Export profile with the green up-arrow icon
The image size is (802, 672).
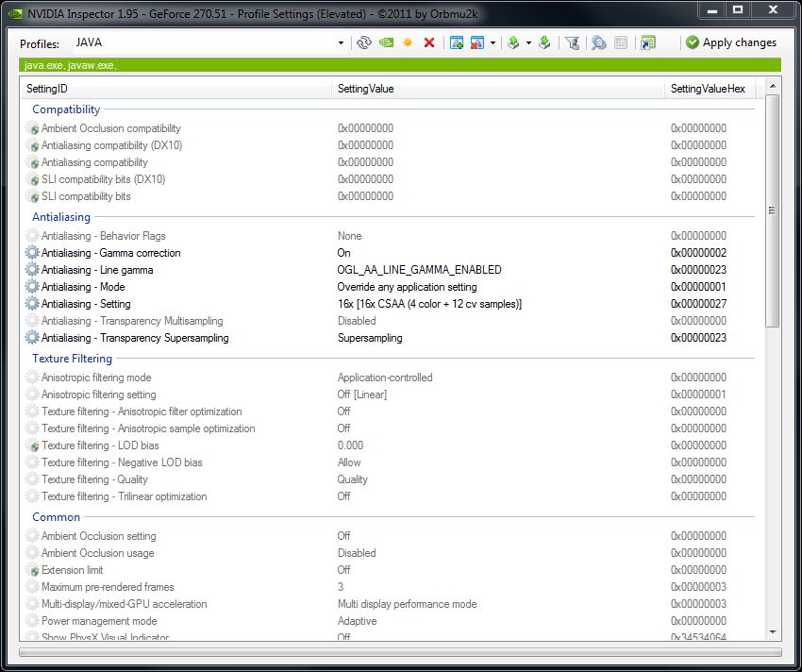(x=513, y=43)
